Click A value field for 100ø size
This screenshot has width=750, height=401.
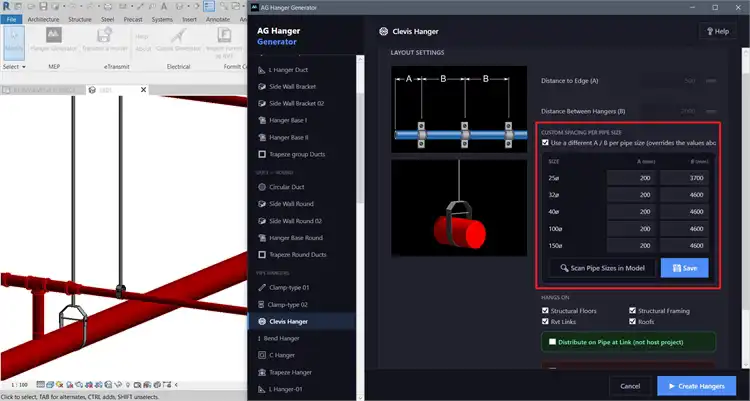[632, 229]
